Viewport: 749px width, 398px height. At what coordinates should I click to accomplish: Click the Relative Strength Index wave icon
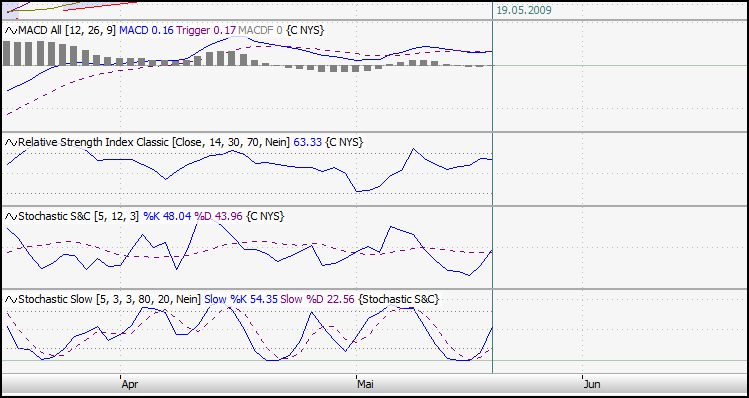[x=11, y=142]
